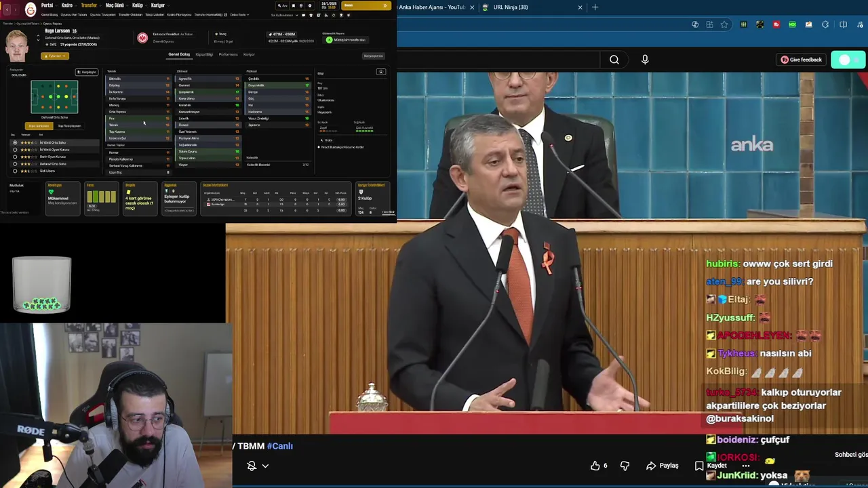Open the Give feedback button
This screenshot has width=868, height=488.
(x=802, y=60)
